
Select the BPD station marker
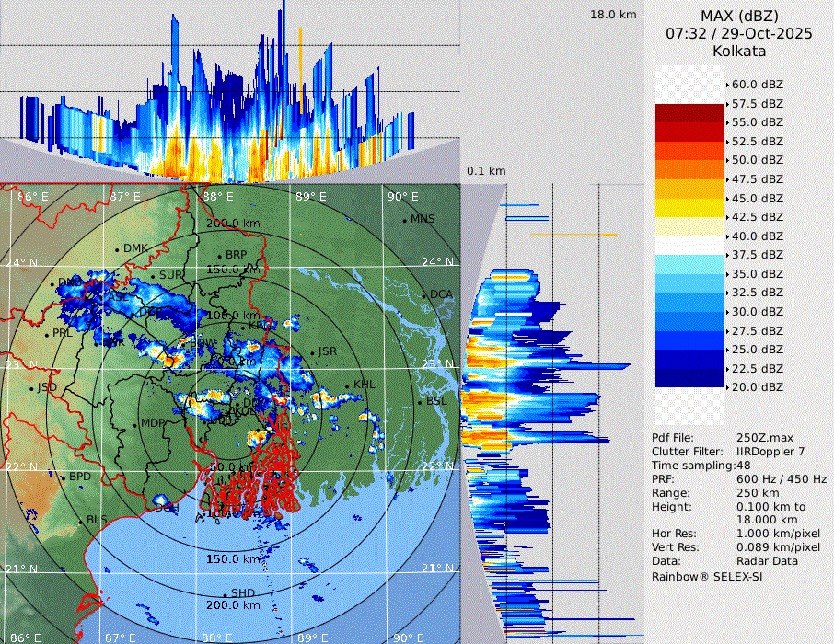pos(64,477)
